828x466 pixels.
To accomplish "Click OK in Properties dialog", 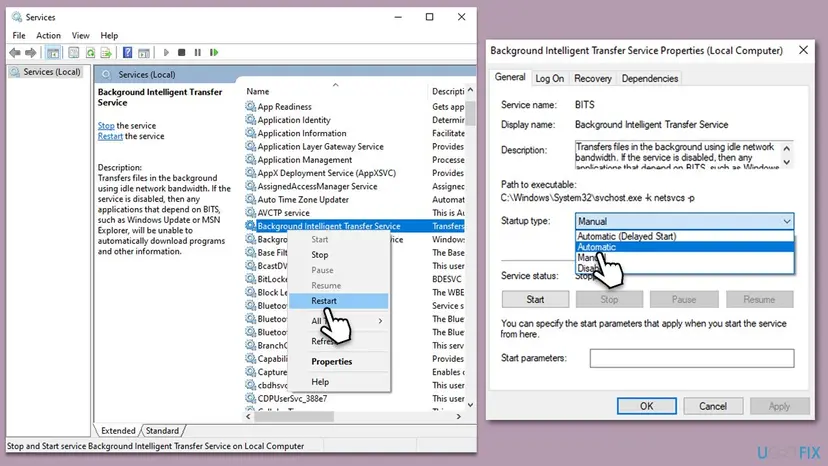I will tap(646, 406).
